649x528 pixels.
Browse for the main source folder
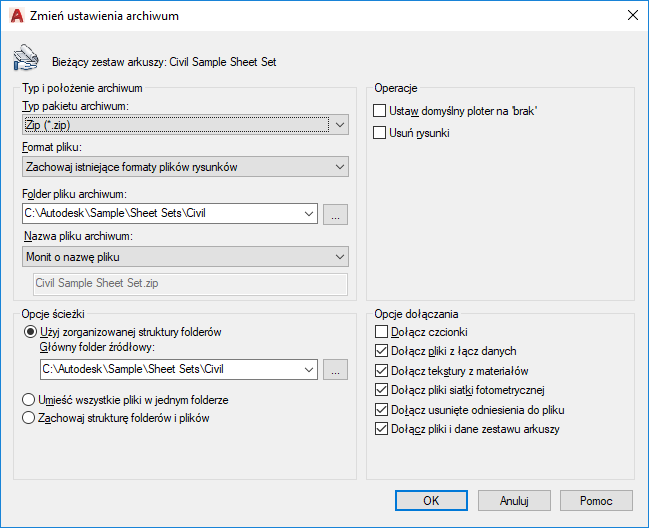point(336,370)
